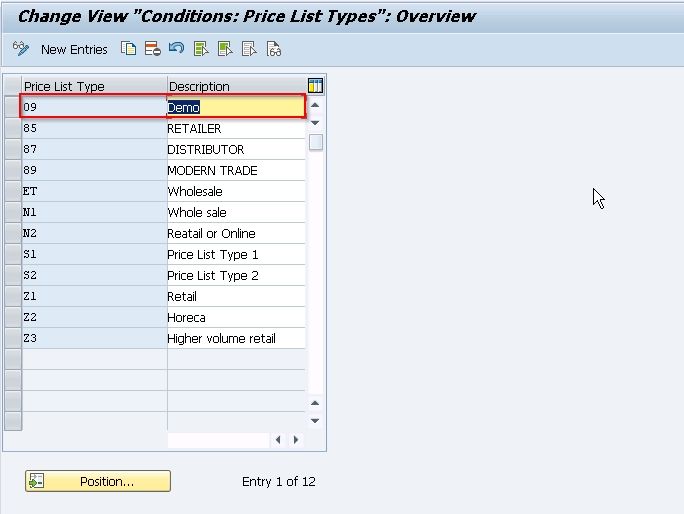This screenshot has height=514, width=684.
Task: Click the vertical scrollbar thumb
Action: click(x=315, y=142)
